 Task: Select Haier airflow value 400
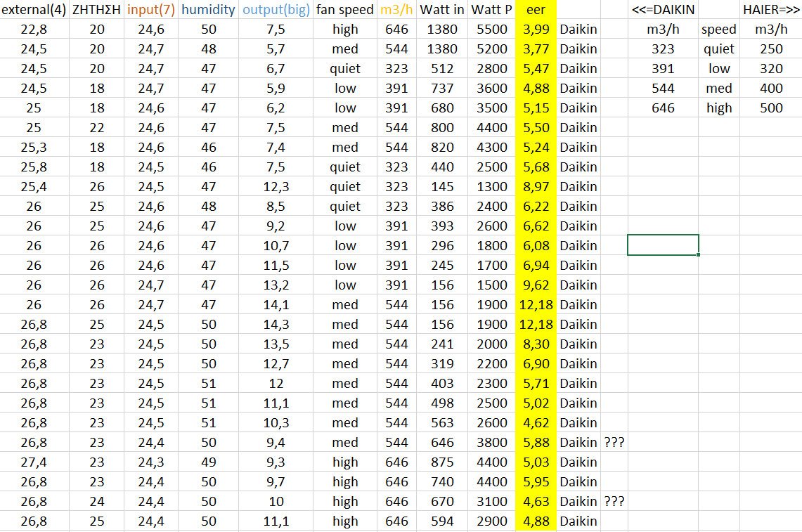(771, 89)
